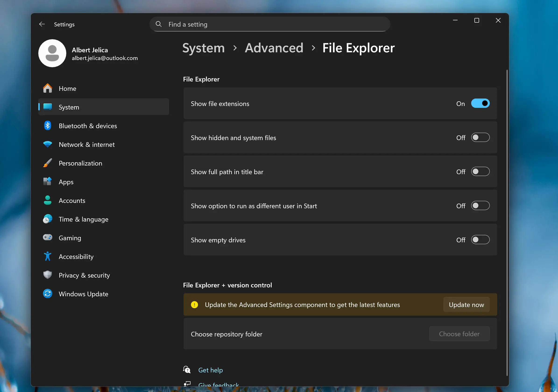Click the Windows Update sync icon
The width and height of the screenshot is (558, 392).
point(48,293)
